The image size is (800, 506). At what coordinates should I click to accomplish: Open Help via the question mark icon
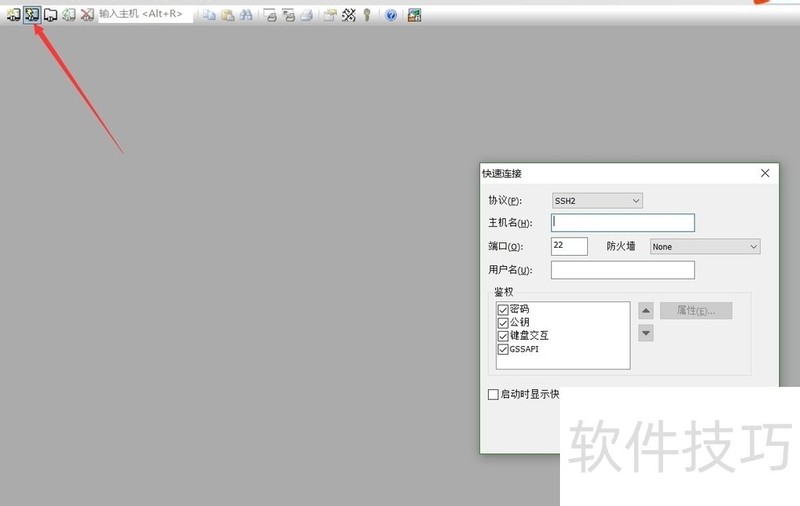(x=391, y=15)
